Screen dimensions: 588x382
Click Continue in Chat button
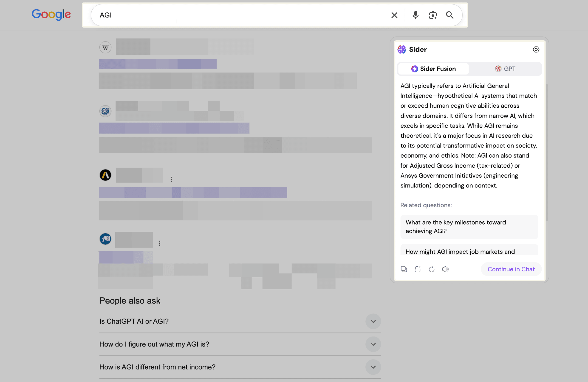point(511,269)
